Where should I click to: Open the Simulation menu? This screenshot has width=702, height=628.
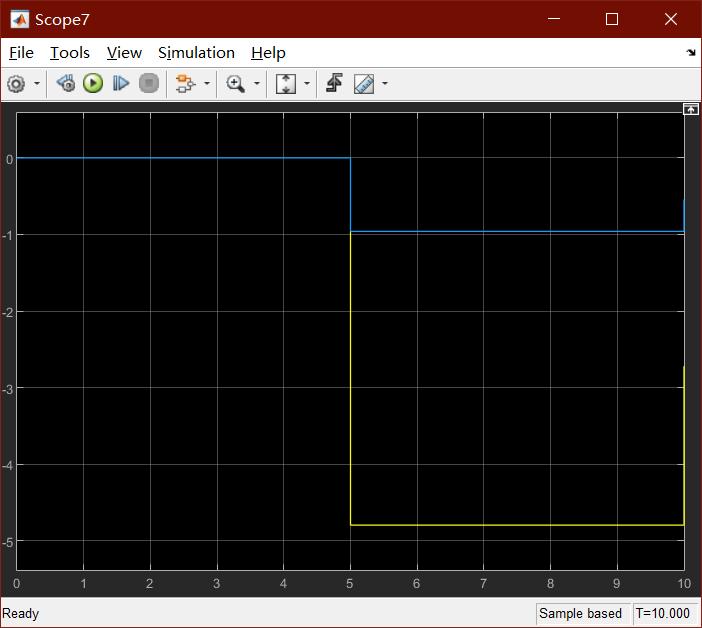coord(196,53)
